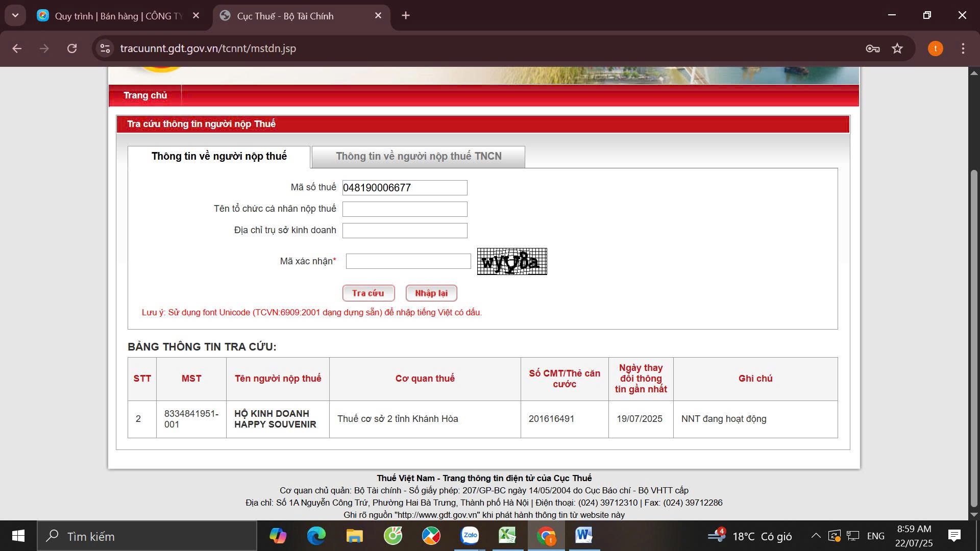Bookmark this page with the star icon

tap(897, 48)
